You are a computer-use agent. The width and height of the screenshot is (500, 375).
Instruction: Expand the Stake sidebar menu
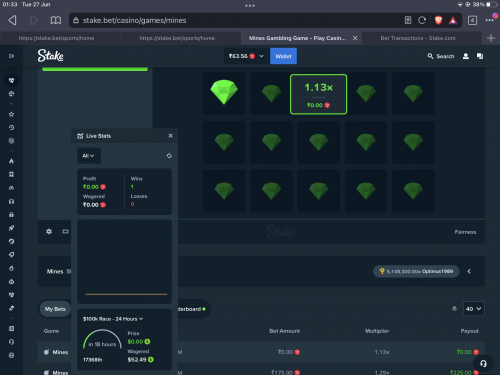(11, 56)
